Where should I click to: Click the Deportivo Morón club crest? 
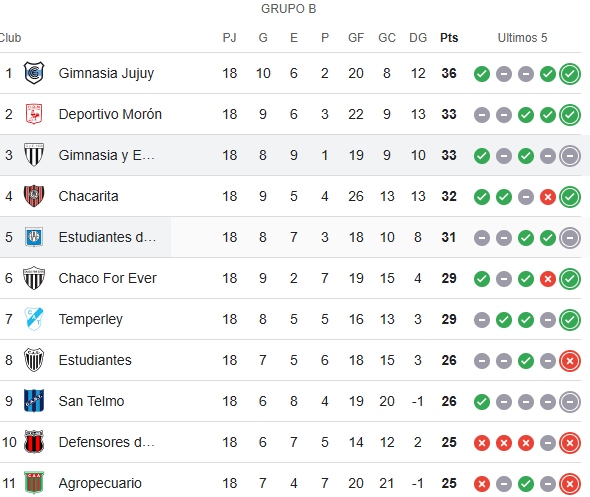click(34, 114)
